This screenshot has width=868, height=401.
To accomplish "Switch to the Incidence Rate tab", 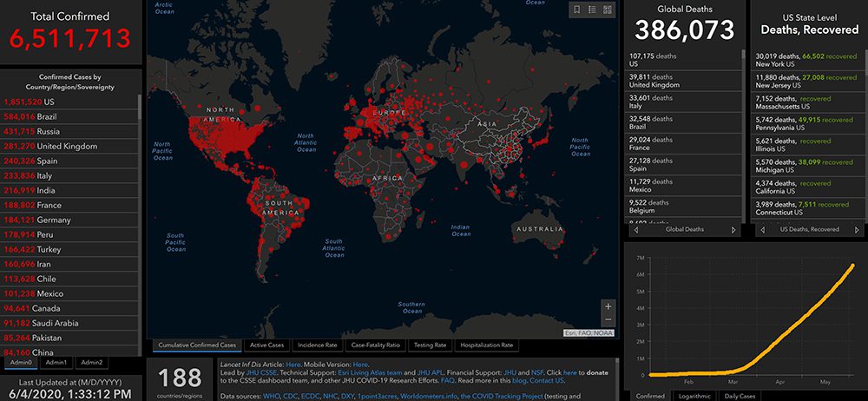I will click(x=317, y=345).
